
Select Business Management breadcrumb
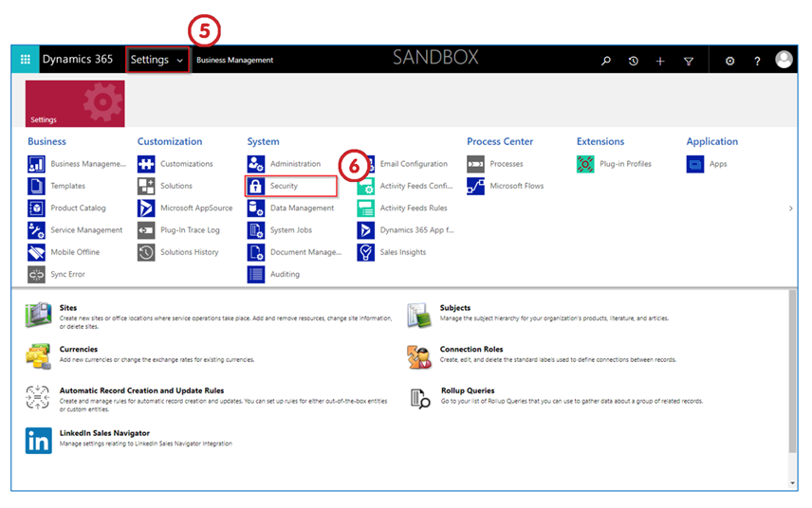click(234, 61)
